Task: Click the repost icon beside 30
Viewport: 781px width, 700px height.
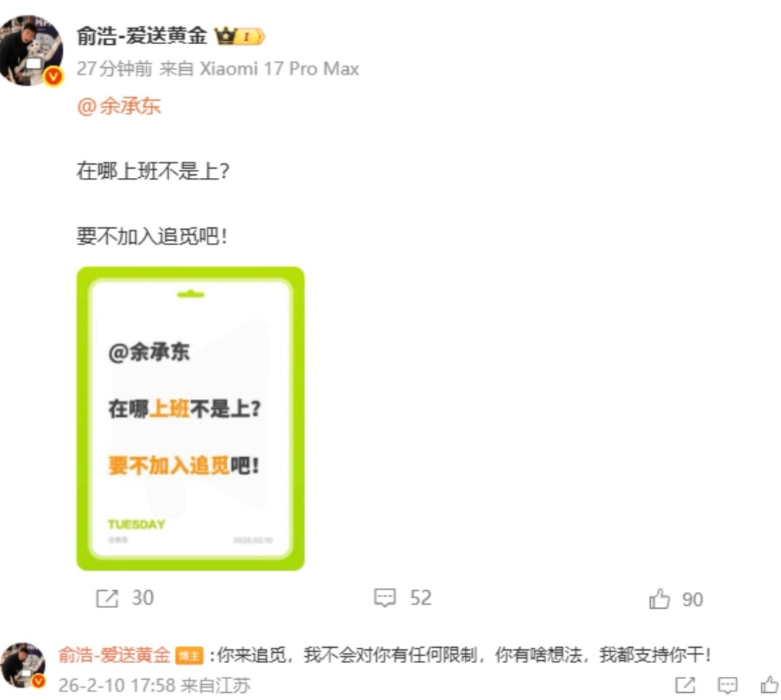Action: 107,598
